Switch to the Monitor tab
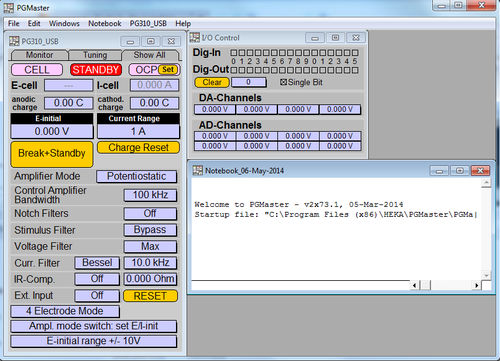Image resolution: width=500 pixels, height=361 pixels. [39, 55]
